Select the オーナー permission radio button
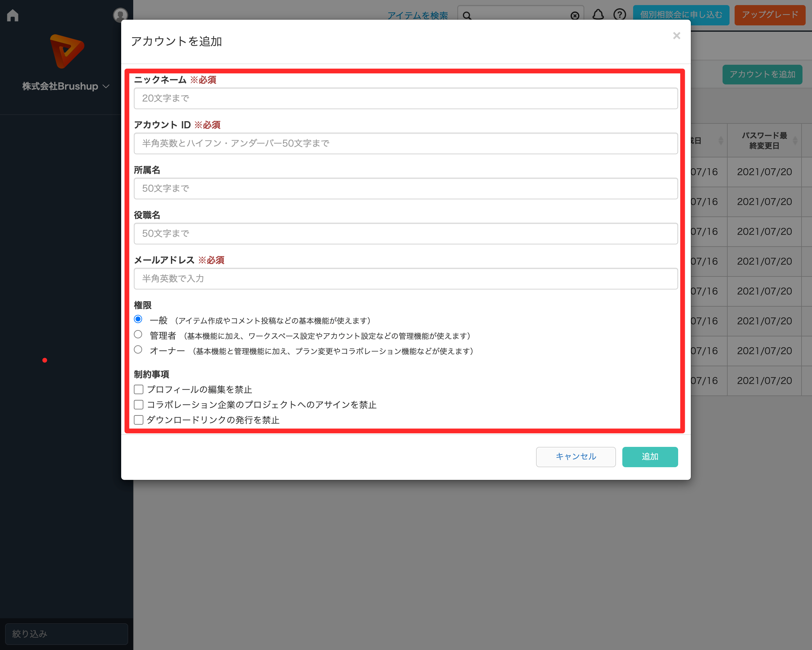The width and height of the screenshot is (812, 650). [x=138, y=350]
